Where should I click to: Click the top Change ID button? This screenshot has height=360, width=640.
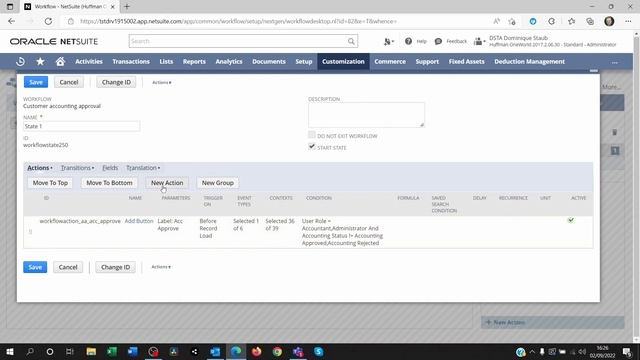pos(116,82)
